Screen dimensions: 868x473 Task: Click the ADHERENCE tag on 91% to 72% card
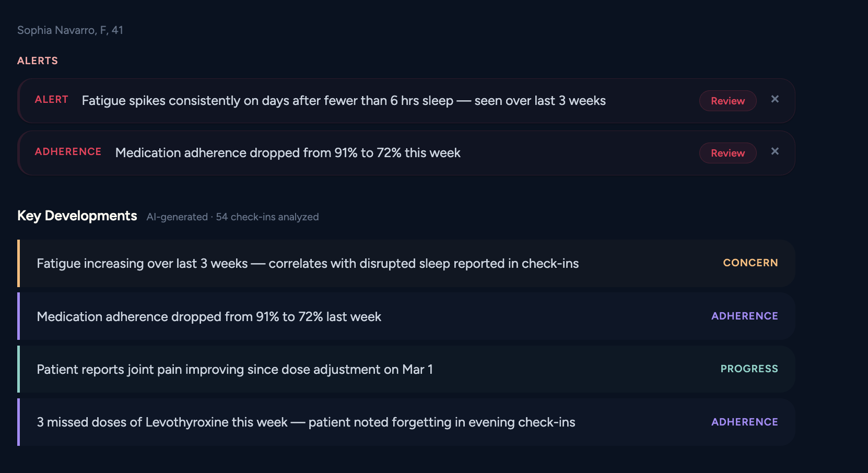(744, 316)
